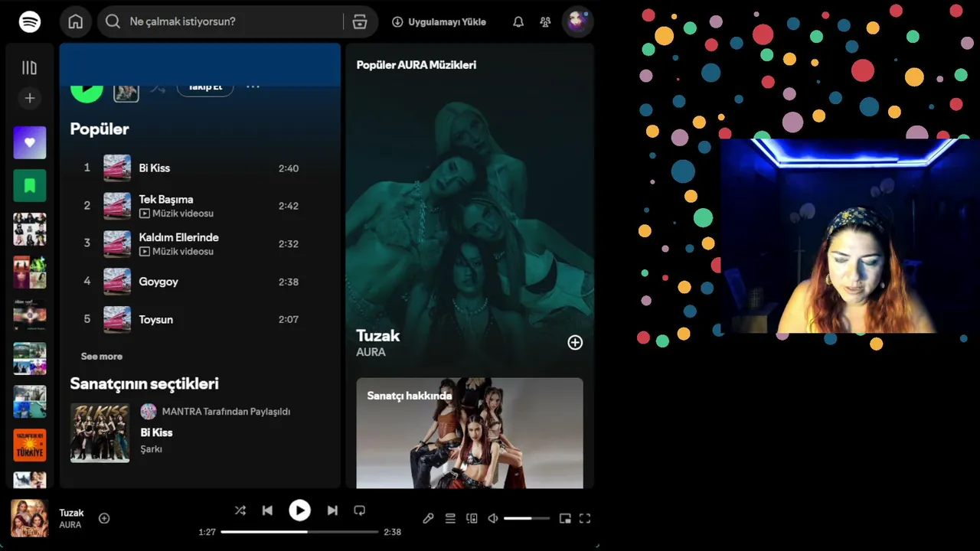Toggle shuffle in the player controls
Viewport: 980px width, 551px height.
pos(240,510)
